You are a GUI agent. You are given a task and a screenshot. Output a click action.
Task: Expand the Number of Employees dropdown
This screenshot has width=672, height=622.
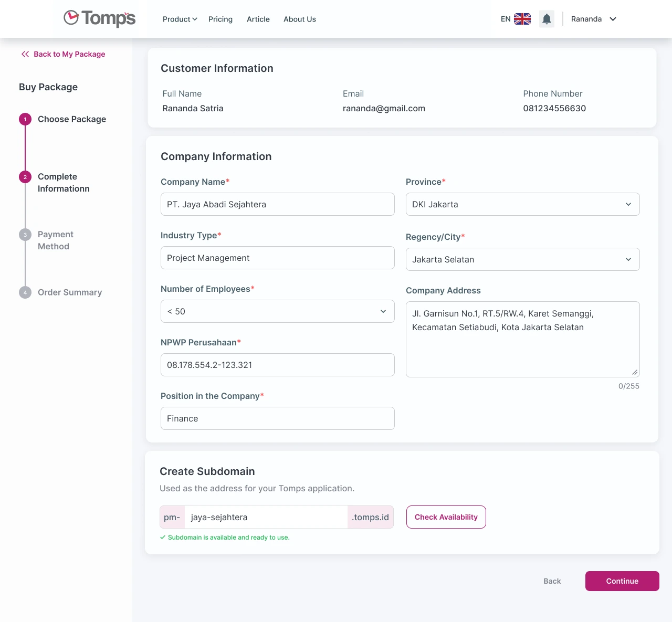[277, 311]
